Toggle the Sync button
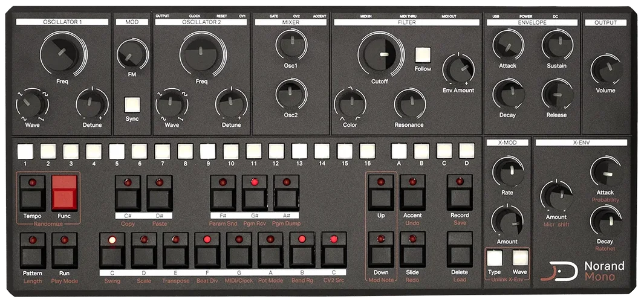This screenshot has height=302, width=644. [132, 104]
